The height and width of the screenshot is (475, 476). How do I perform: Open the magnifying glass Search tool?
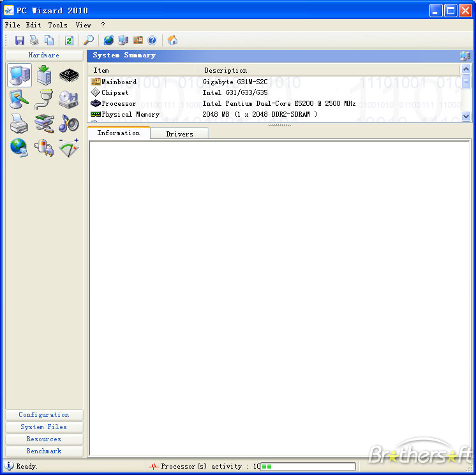click(89, 40)
